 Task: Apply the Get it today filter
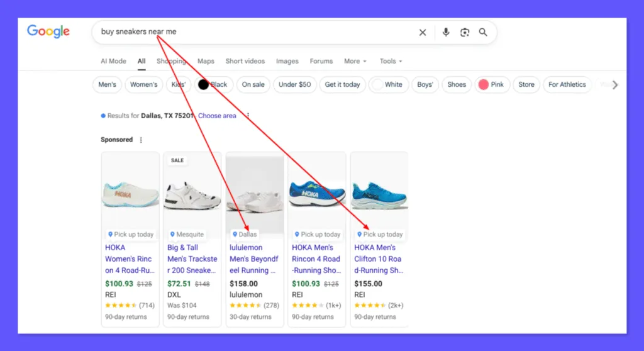tap(342, 84)
